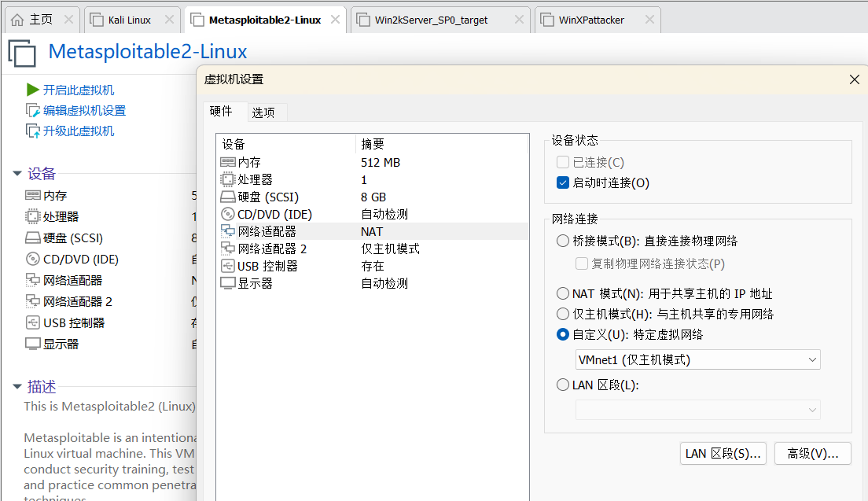Viewport: 868px width, 501px height.
Task: Select LAN 区段(L) radio button
Action: coord(562,385)
